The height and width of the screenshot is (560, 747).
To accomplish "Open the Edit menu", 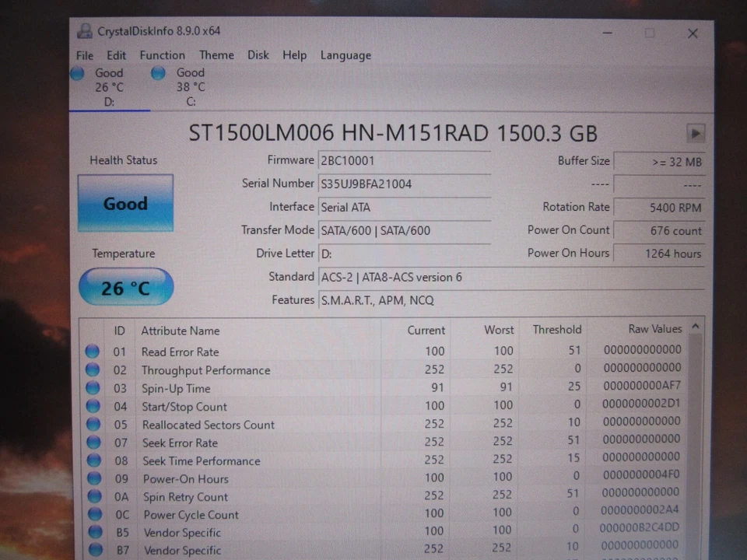I will coord(116,55).
